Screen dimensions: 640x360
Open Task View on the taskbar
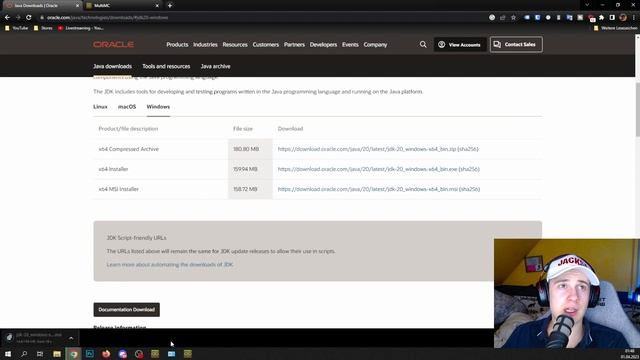(40, 354)
